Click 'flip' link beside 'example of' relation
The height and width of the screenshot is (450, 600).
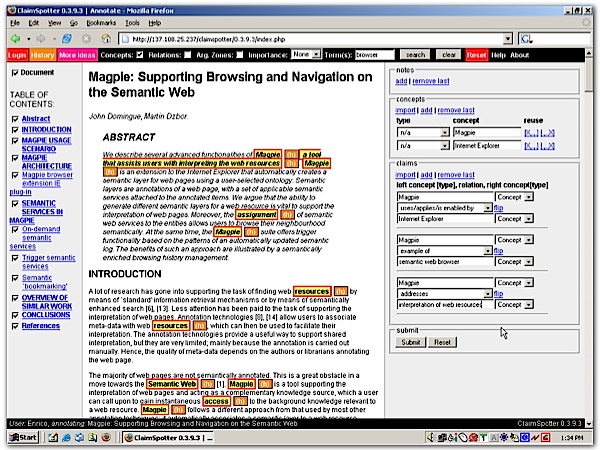[x=498, y=251]
